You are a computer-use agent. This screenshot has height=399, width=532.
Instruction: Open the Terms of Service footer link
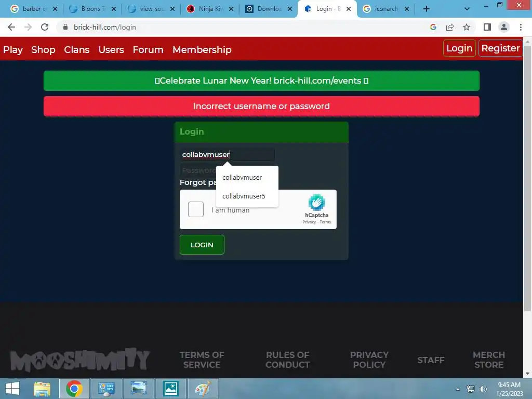coord(202,360)
